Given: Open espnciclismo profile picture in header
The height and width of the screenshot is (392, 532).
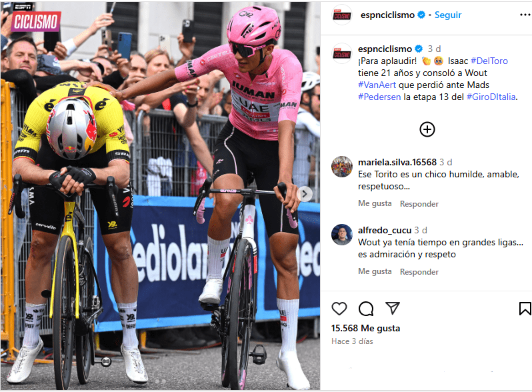Looking at the screenshot, I should (x=342, y=15).
